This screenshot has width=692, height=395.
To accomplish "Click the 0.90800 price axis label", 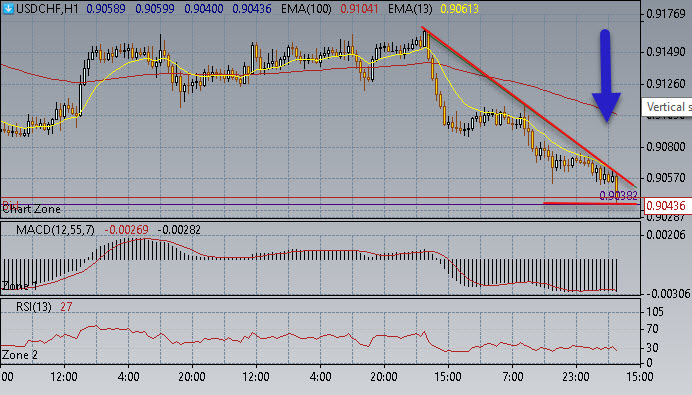I will [x=666, y=147].
